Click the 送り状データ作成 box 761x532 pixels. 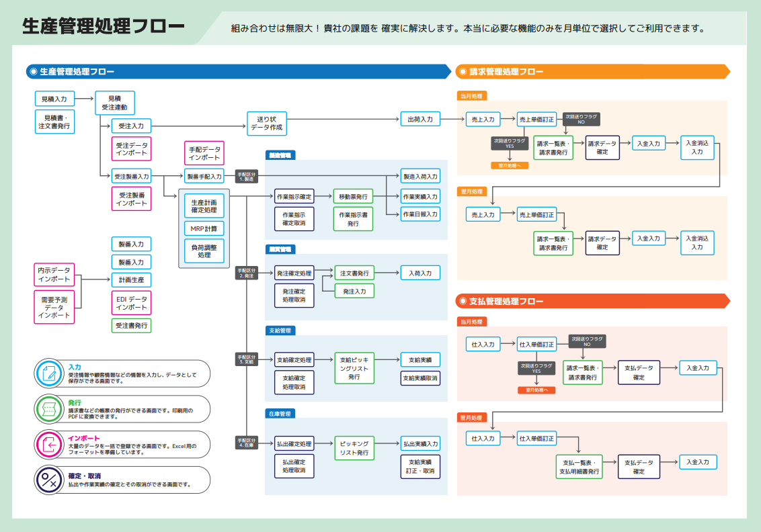(267, 122)
